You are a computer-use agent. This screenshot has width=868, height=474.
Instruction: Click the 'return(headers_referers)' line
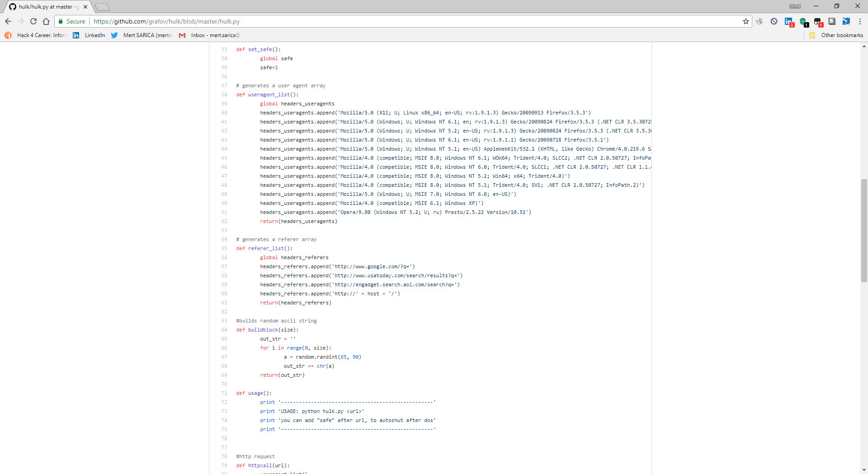(296, 303)
